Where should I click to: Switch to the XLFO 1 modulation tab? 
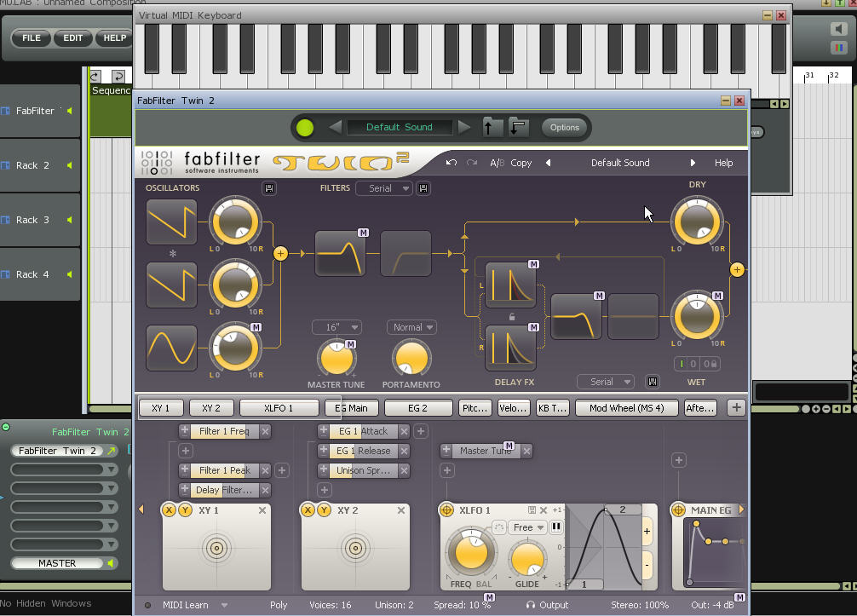point(279,408)
